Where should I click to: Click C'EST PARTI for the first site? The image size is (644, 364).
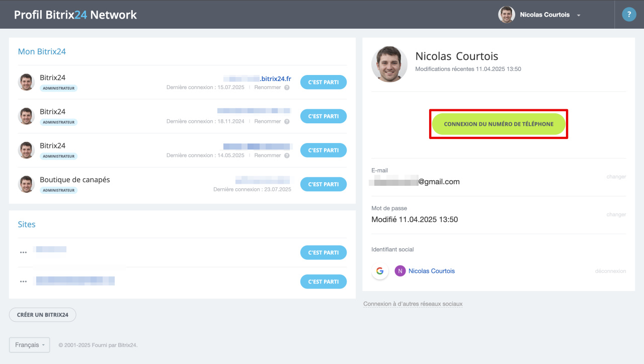(324, 252)
